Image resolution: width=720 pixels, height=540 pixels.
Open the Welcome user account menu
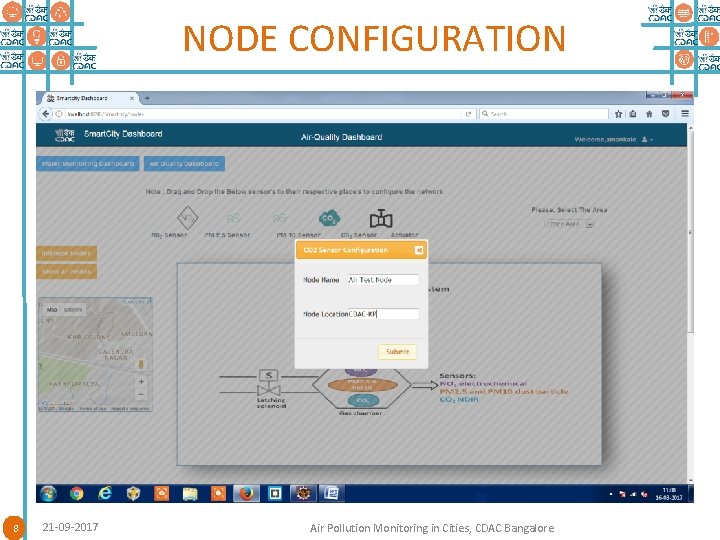(613, 139)
